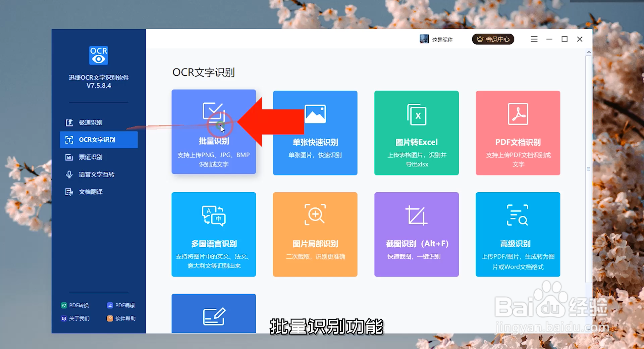Click the user avatar thumbnail

coord(424,39)
